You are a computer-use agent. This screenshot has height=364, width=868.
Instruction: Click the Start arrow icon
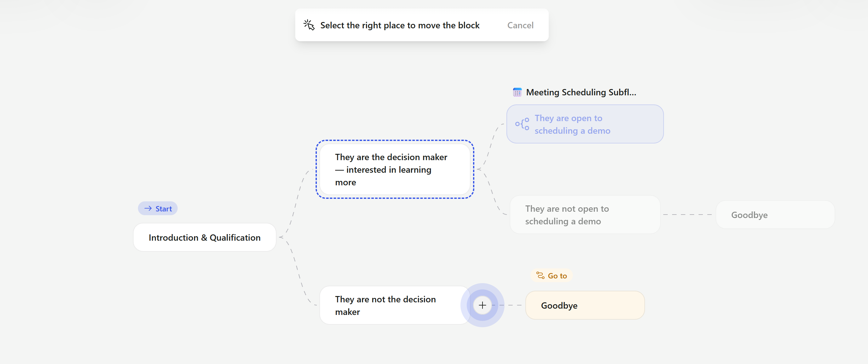148,209
